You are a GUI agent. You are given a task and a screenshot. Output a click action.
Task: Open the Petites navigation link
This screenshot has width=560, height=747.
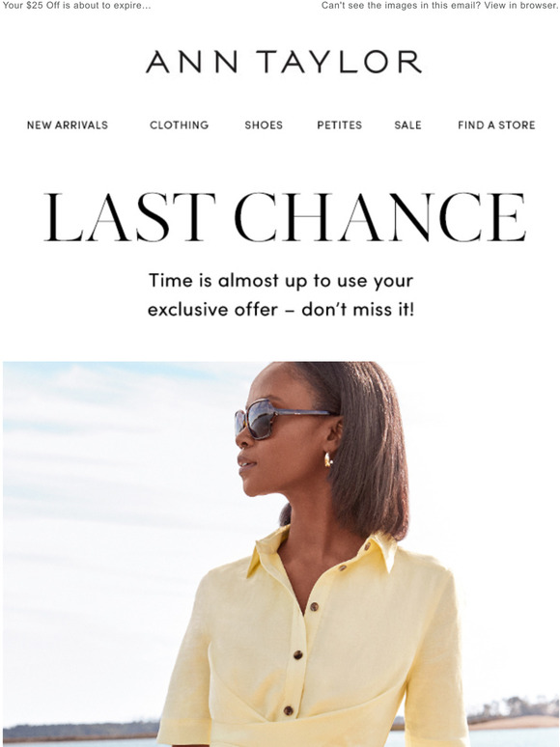(x=339, y=125)
